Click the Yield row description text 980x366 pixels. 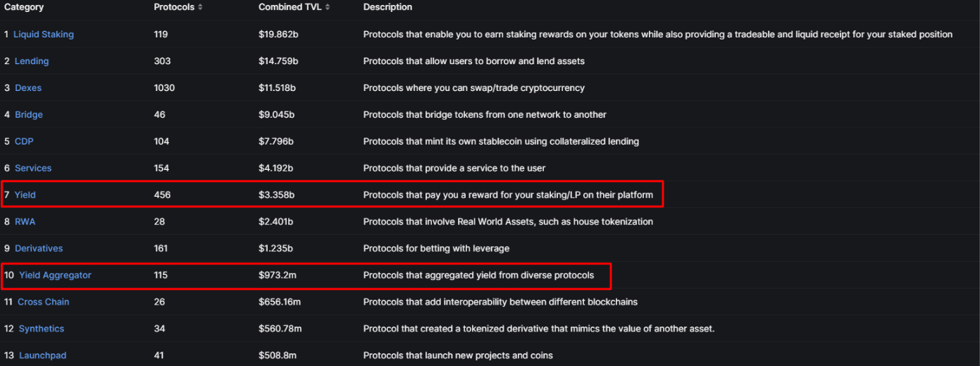[x=508, y=195]
